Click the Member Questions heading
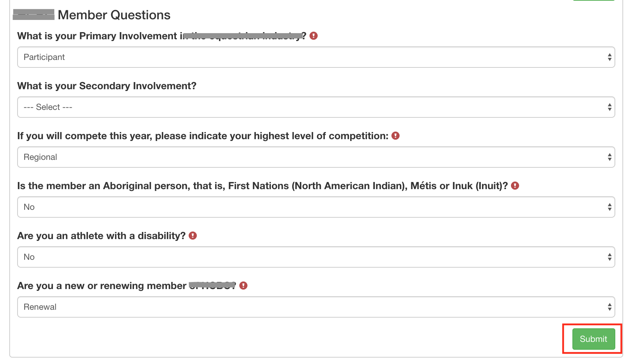631x364 pixels. (114, 15)
